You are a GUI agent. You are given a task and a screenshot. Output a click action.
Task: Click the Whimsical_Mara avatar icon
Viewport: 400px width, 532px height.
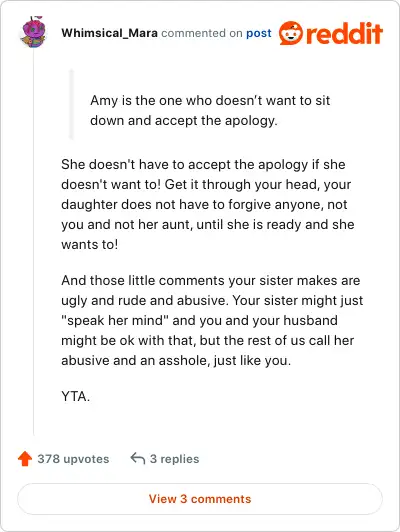[x=33, y=32]
